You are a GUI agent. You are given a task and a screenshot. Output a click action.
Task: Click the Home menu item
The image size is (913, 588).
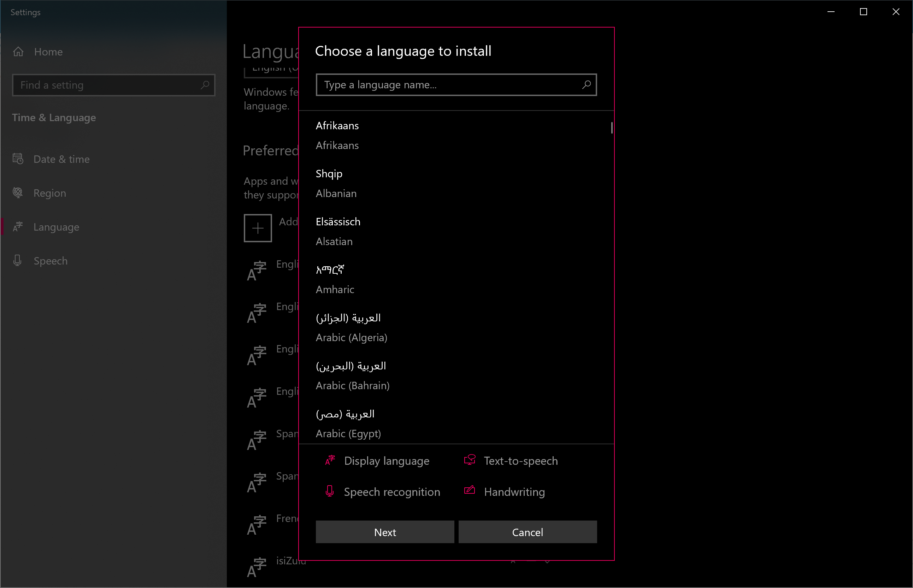click(48, 51)
